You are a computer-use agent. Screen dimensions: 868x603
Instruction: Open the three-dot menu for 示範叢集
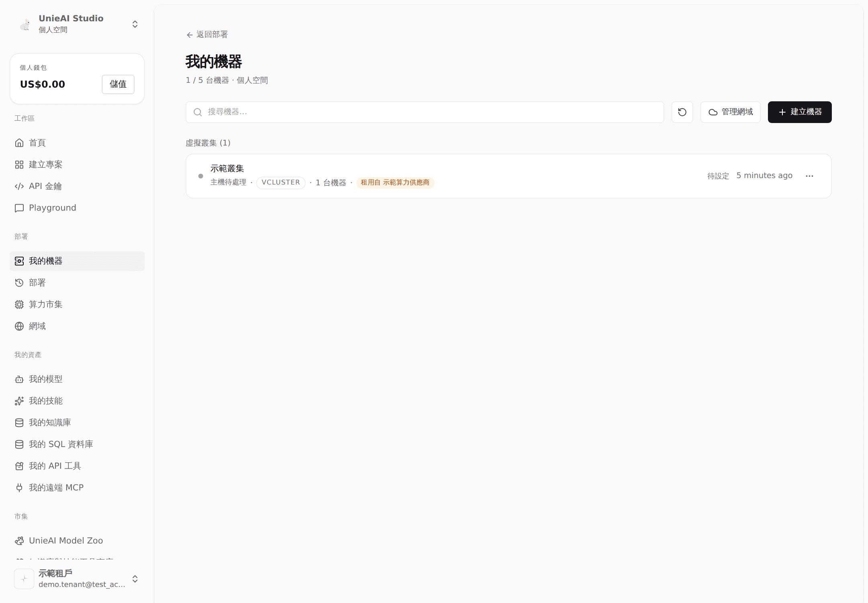[x=809, y=176]
